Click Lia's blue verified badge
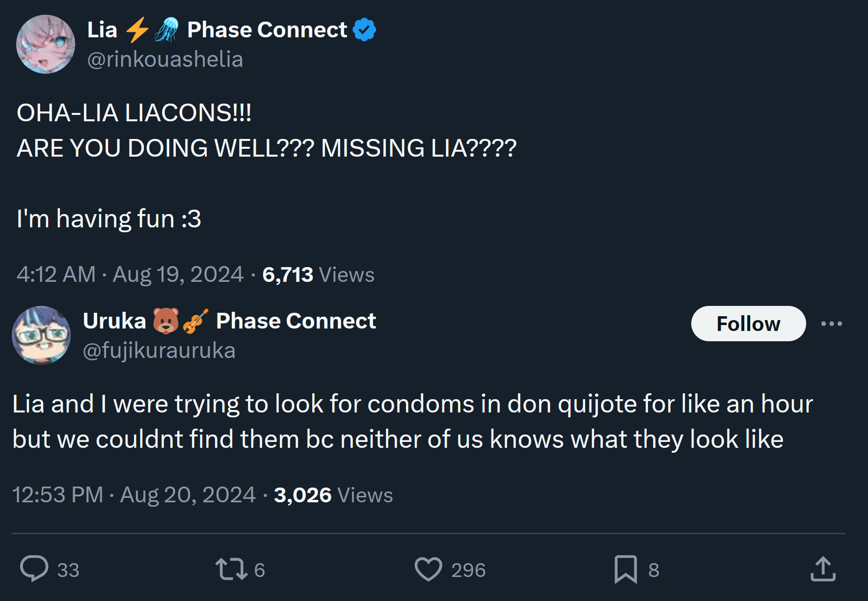 tap(364, 29)
